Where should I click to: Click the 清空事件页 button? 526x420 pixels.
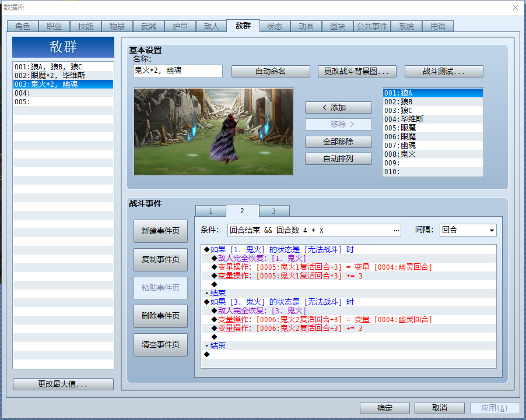[160, 345]
